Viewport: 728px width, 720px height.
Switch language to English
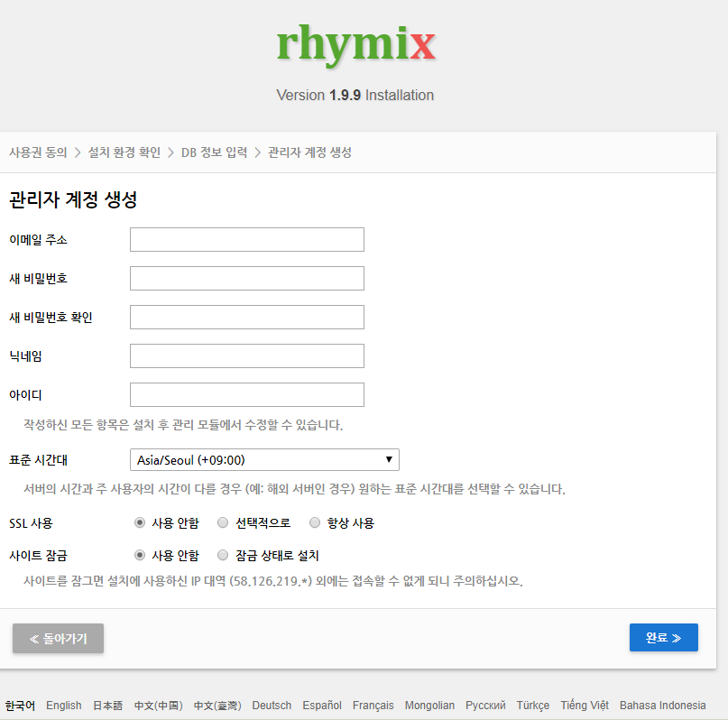(x=64, y=706)
